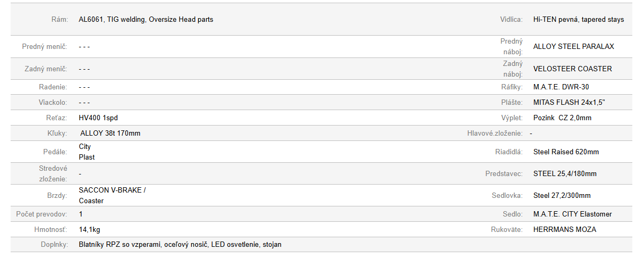Select the Steel Raised 620mm handlebar value
The height and width of the screenshot is (258, 644).
[566, 152]
